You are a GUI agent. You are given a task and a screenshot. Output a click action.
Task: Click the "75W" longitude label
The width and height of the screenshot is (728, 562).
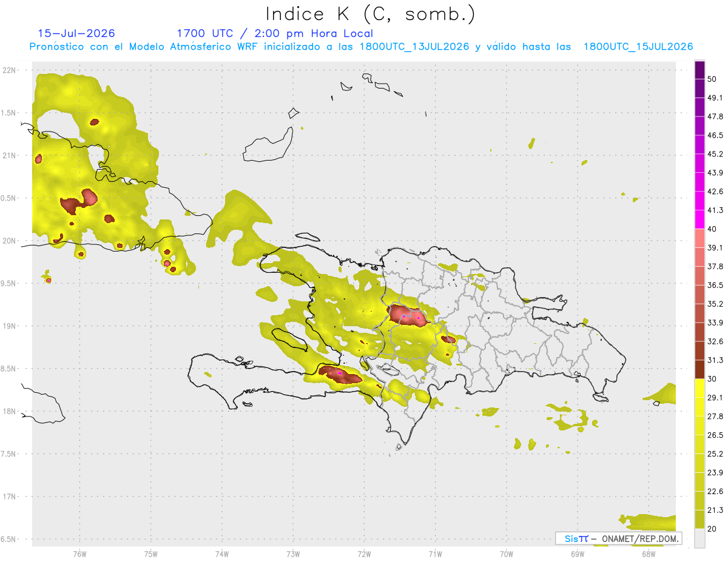tap(151, 553)
